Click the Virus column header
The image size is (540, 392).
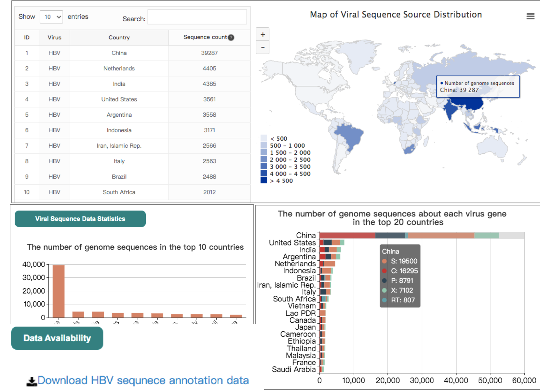click(x=54, y=37)
